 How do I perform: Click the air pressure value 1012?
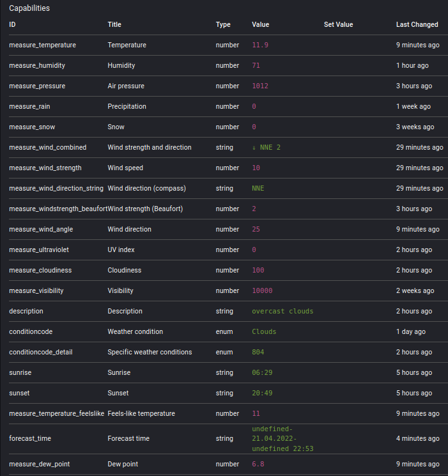click(x=260, y=86)
